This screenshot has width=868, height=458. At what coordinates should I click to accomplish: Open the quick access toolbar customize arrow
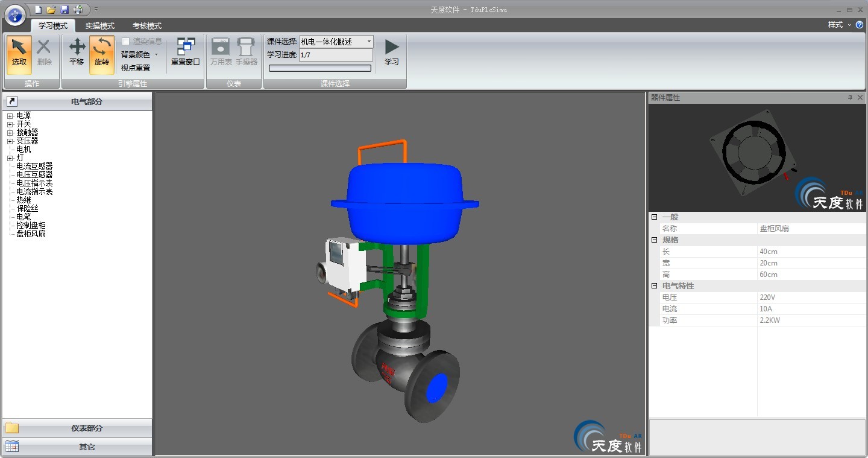[x=96, y=10]
